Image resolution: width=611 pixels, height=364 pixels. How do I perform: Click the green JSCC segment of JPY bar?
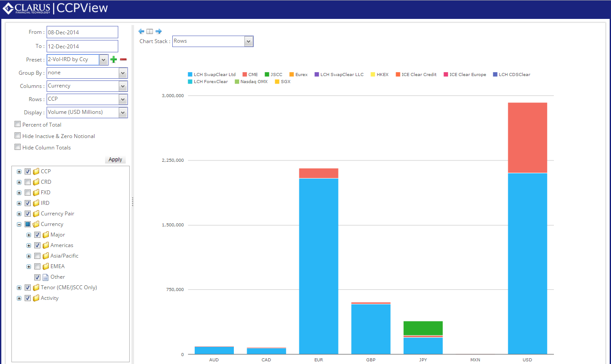pos(423,328)
